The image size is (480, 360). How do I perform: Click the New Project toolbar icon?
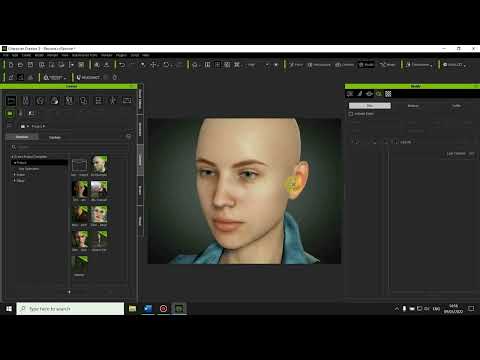tap(11, 65)
